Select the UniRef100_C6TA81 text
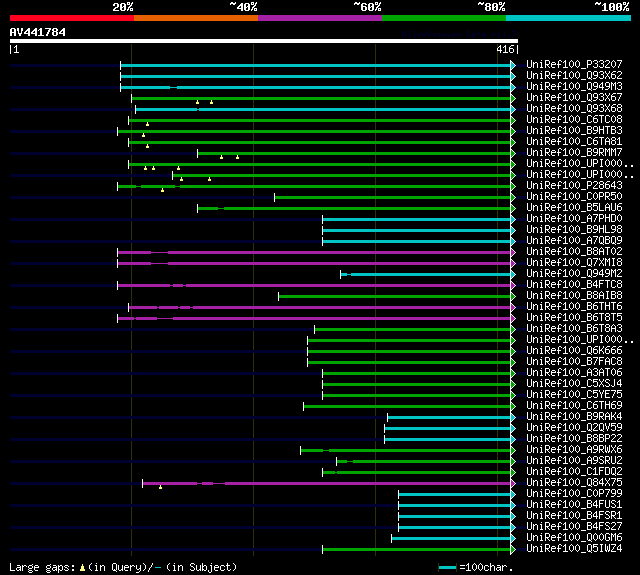This screenshot has height=575, width=640. coord(574,142)
